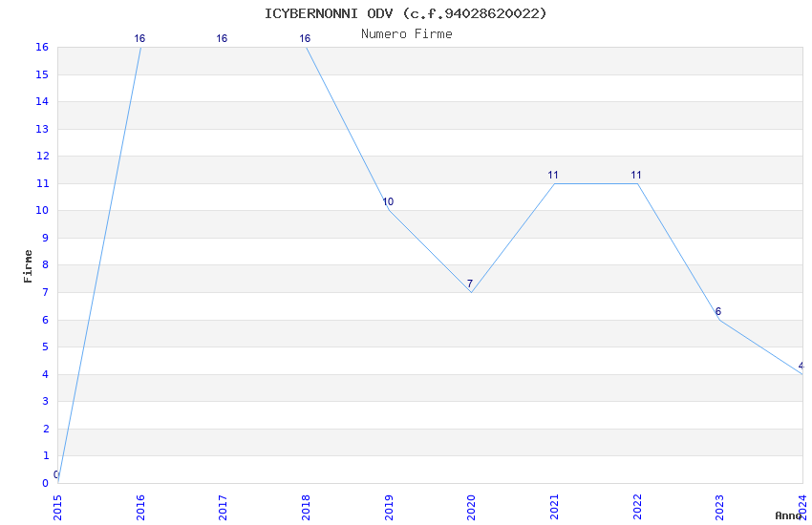812x525 pixels.
Task: Click the Firme y-axis title
Action: coord(28,266)
